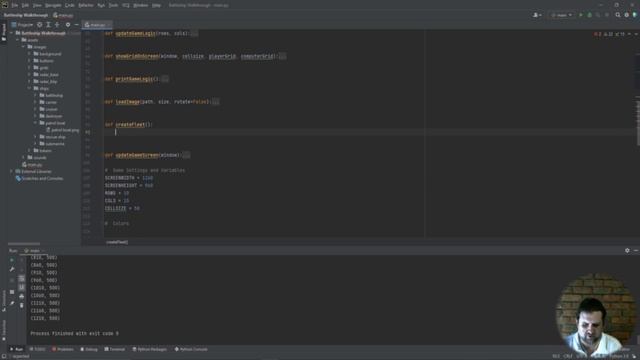Click the JetBrains Toolbox icon at top-right

[635, 15]
